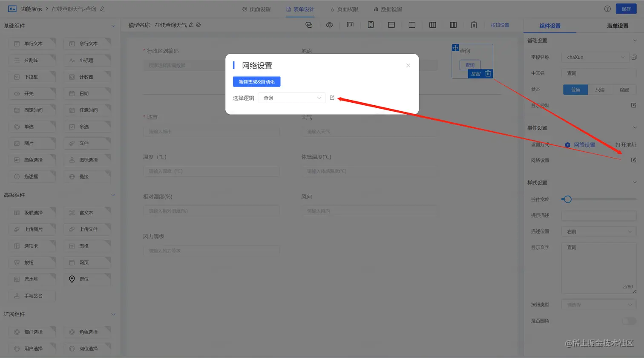Select the single-row split layout icon
Viewport: 644px width, 358px height.
391,25
